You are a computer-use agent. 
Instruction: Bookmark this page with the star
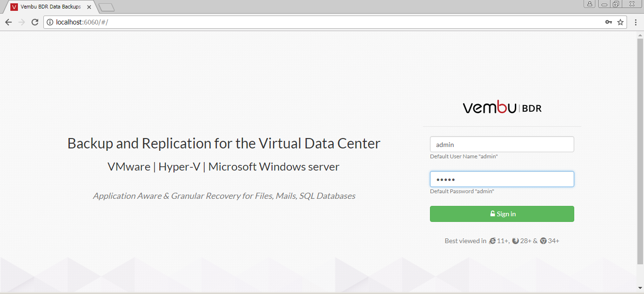(x=620, y=22)
